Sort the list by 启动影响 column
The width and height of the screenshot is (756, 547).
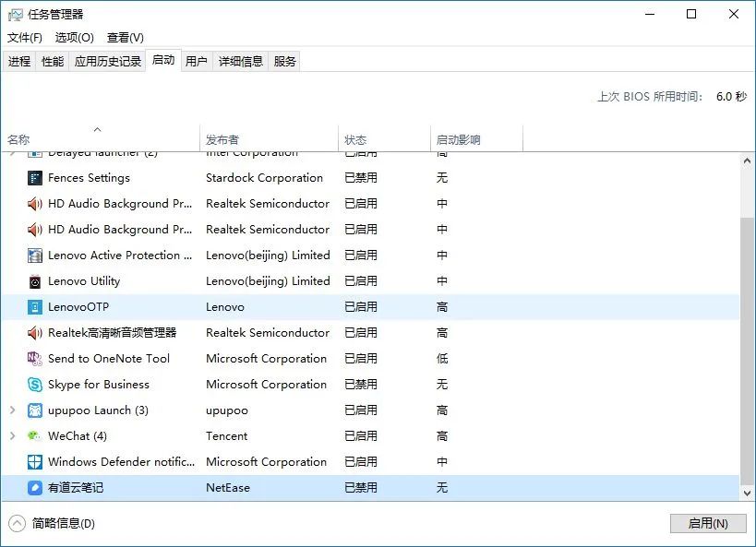[x=459, y=140]
